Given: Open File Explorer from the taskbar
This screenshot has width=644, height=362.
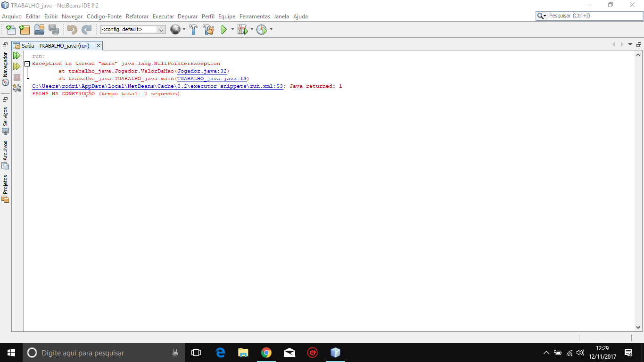Looking at the screenshot, I should [243, 353].
